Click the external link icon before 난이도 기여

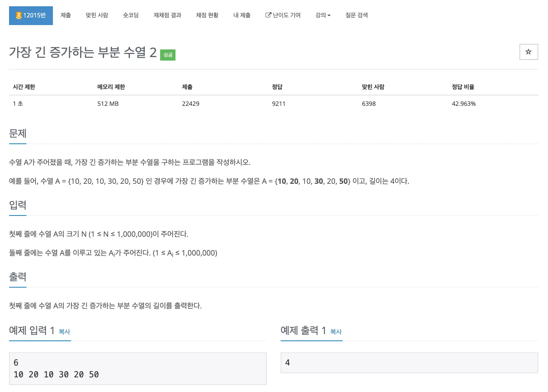coord(268,15)
